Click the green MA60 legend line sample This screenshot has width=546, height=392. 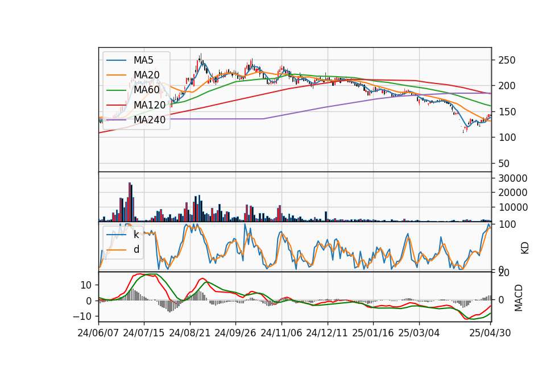[116, 90]
